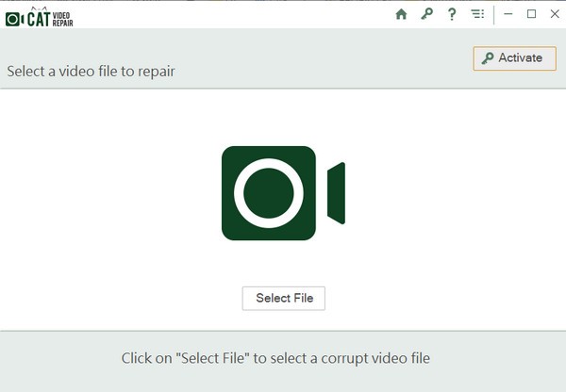Click the white lens ring of camera

269,193
